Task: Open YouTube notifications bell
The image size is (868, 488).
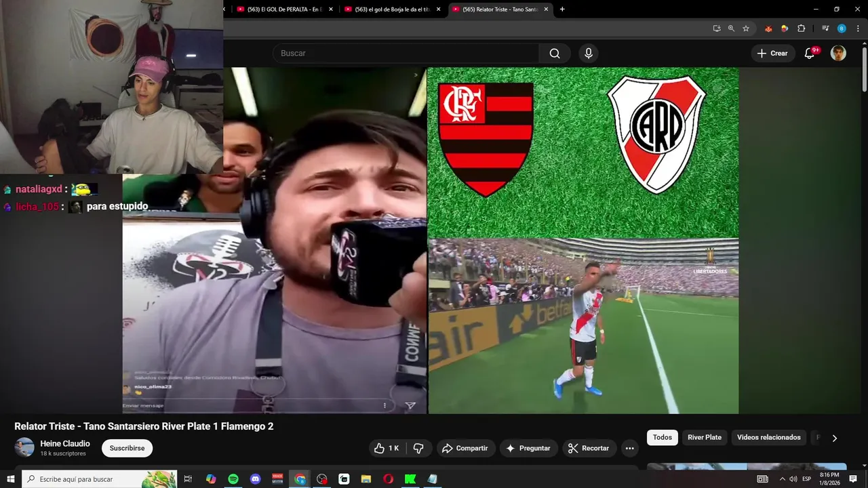Action: (809, 54)
